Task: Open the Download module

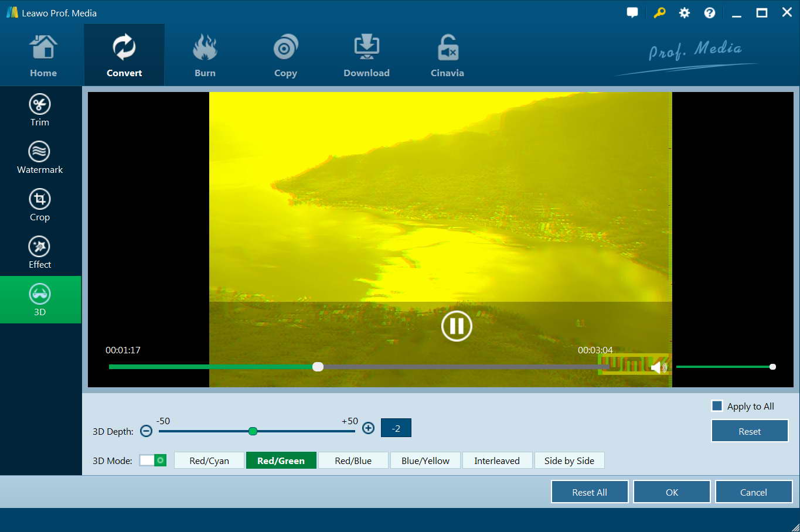Action: (366, 56)
